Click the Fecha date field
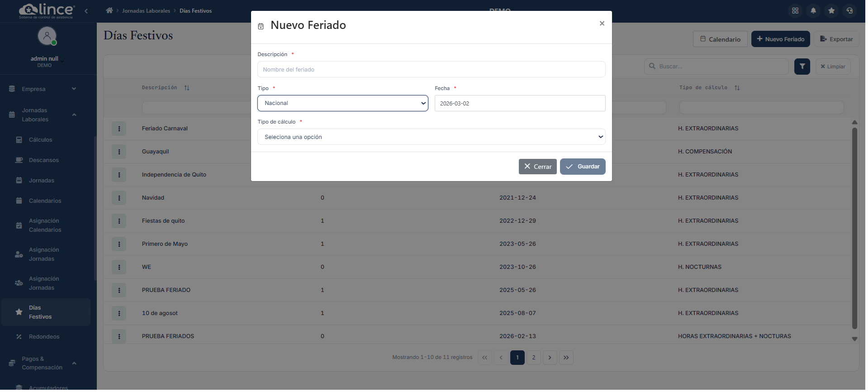The height and width of the screenshot is (392, 868). [519, 104]
